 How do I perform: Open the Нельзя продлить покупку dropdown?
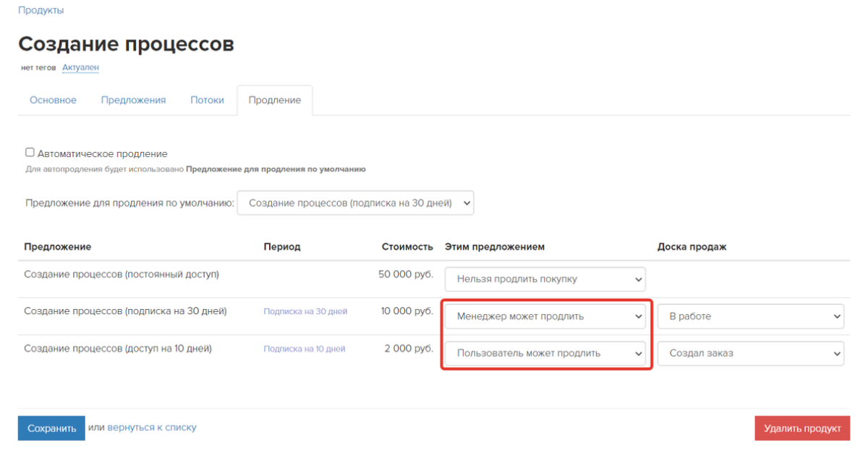(545, 279)
